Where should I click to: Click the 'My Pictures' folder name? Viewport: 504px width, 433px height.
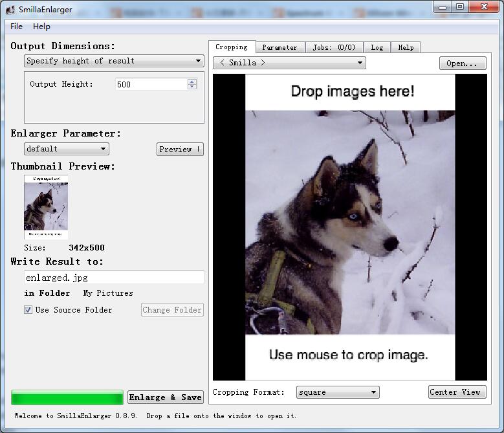click(x=108, y=293)
